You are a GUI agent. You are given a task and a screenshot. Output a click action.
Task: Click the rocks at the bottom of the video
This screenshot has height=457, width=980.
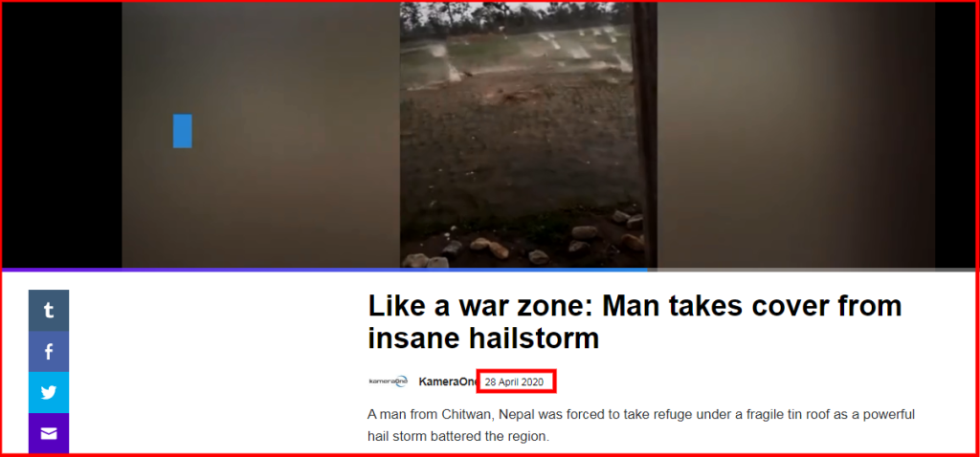coord(525,247)
